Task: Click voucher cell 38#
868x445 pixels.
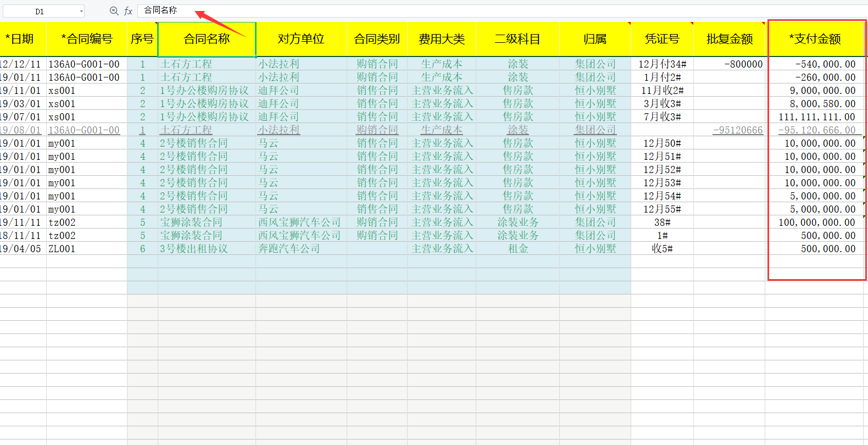Action: (x=662, y=222)
